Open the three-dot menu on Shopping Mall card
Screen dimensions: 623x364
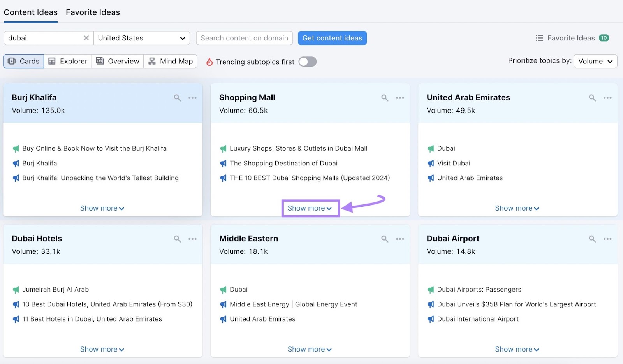400,98
